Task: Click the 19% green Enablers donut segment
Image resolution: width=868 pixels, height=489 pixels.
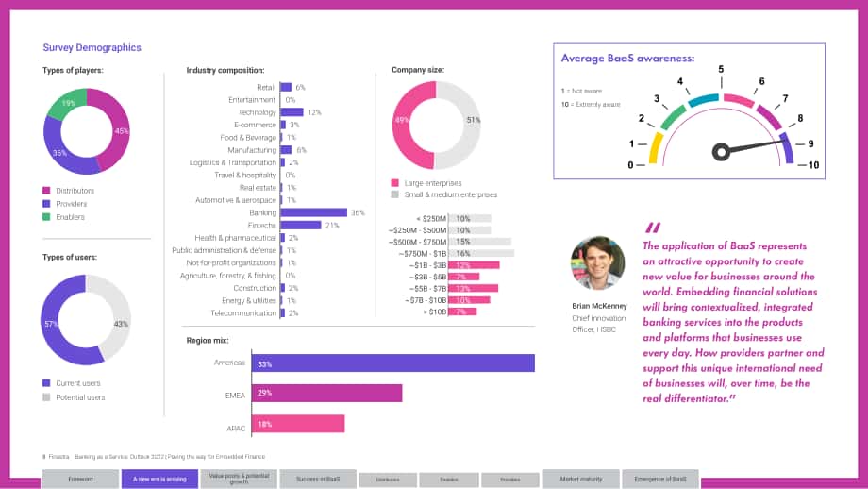Action: click(69, 103)
